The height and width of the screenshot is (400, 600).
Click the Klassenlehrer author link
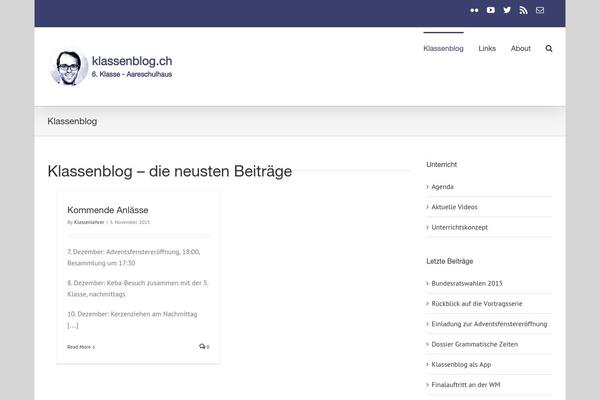[x=89, y=222]
